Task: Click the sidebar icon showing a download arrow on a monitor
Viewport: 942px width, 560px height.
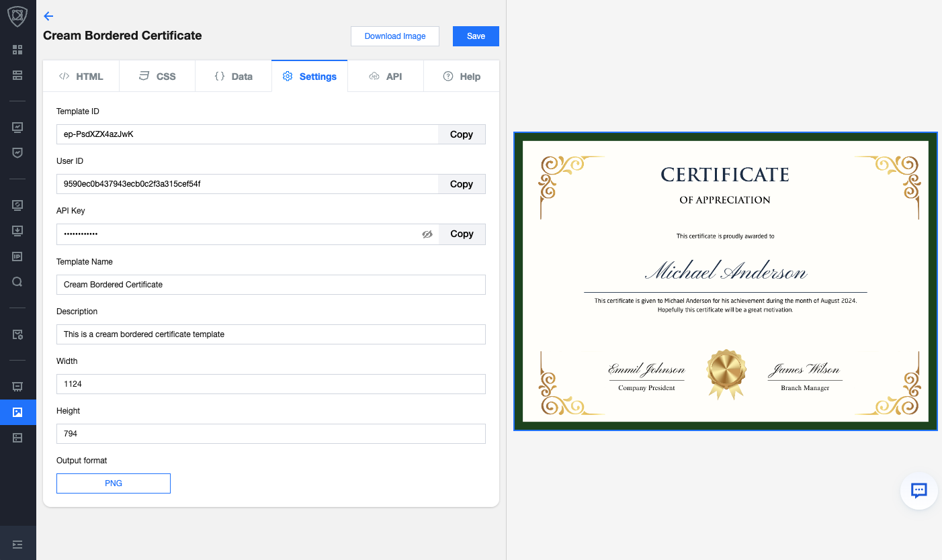Action: 17,231
